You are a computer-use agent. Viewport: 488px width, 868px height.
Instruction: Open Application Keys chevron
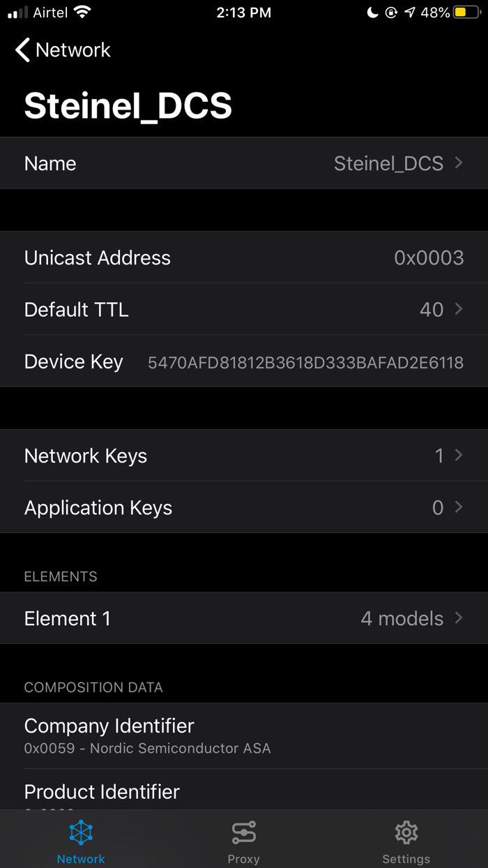(x=459, y=507)
